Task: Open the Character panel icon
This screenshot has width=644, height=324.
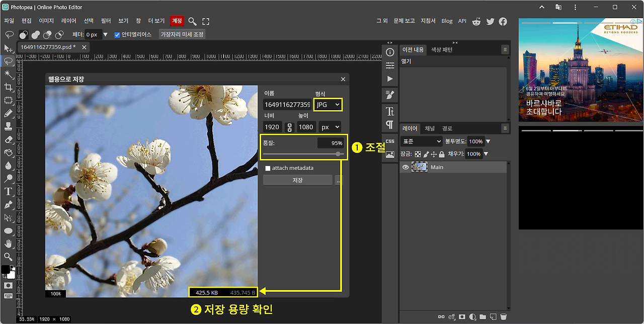Action: click(x=390, y=111)
